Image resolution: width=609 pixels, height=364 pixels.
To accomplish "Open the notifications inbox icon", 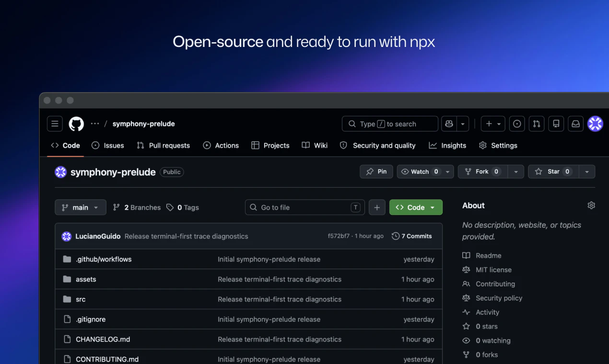I will tap(575, 124).
